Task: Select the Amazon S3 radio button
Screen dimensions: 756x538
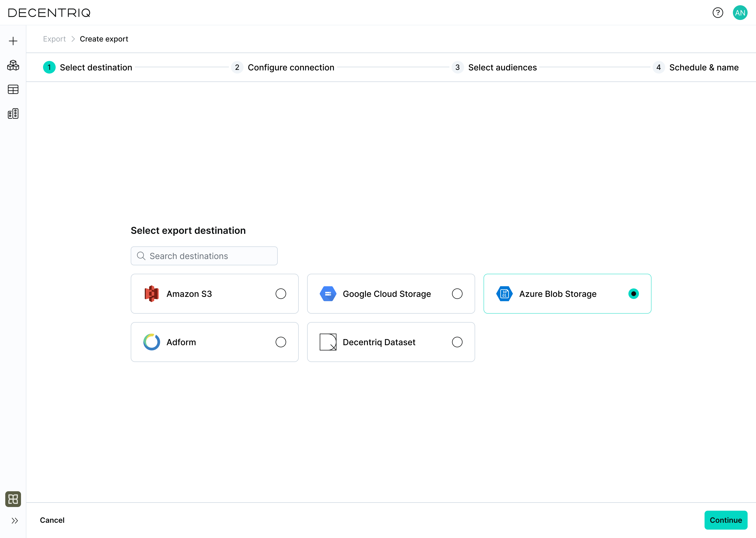Action: coord(281,294)
